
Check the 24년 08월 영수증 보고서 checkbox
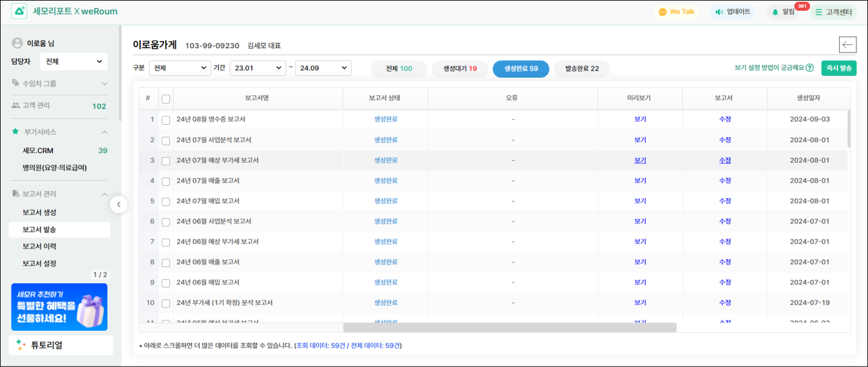(x=166, y=120)
